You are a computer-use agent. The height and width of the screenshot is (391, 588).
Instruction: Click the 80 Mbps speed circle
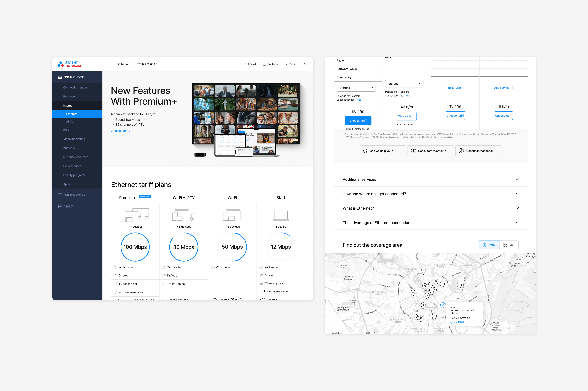coord(184,247)
